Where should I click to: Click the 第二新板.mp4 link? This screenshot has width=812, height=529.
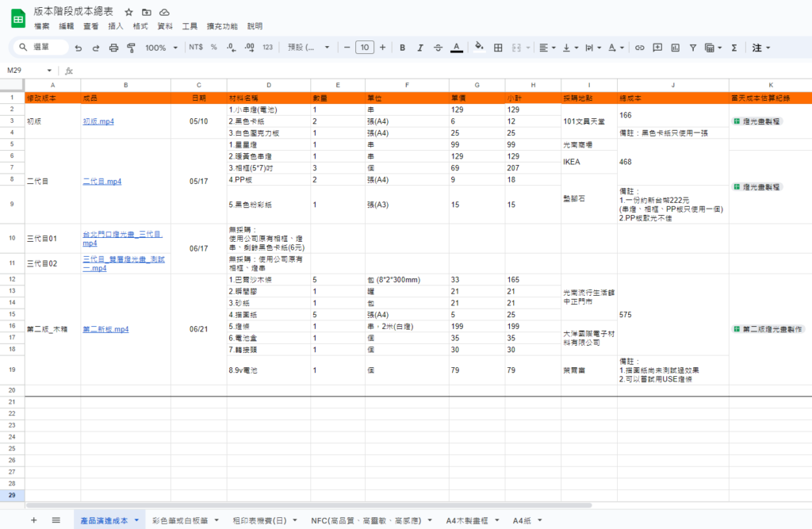point(105,328)
